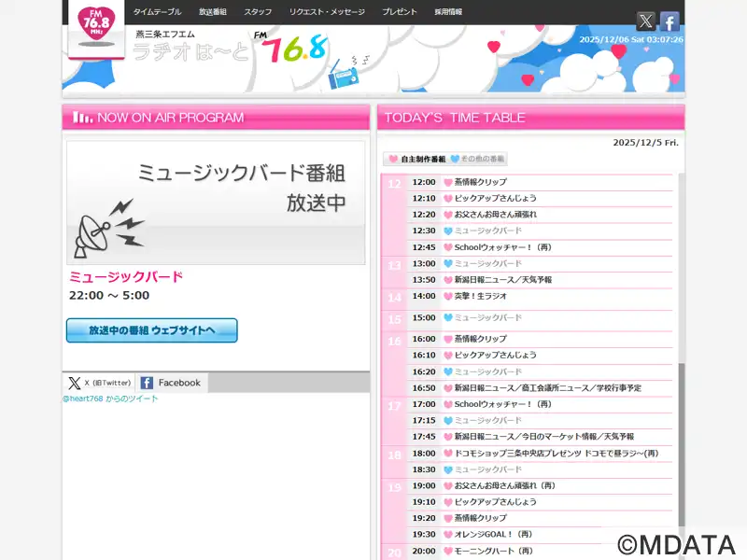The height and width of the screenshot is (560, 747).
Task: Open 放送番組 menu item
Action: [213, 12]
